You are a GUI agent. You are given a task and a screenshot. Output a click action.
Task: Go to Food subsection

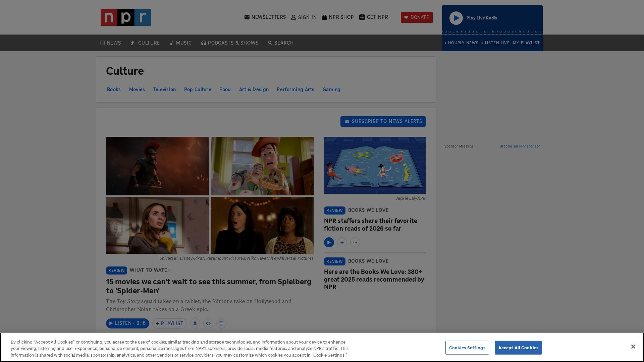click(225, 89)
